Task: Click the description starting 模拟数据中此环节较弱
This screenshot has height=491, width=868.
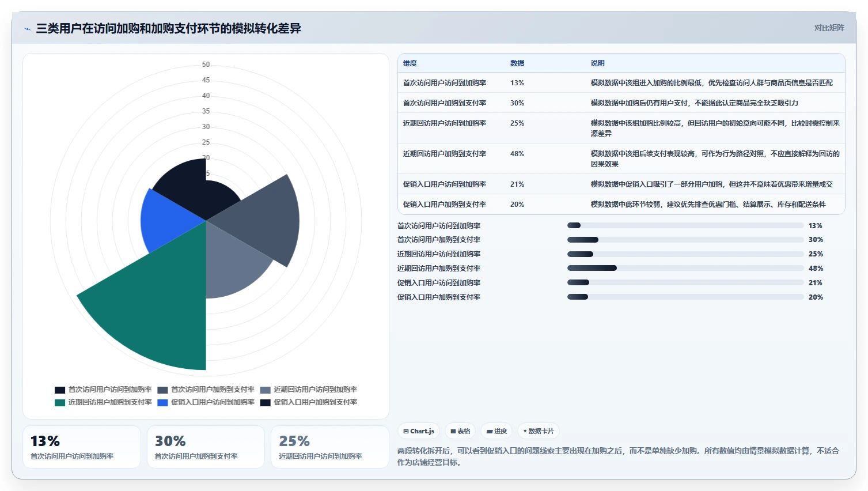Action: click(x=708, y=205)
